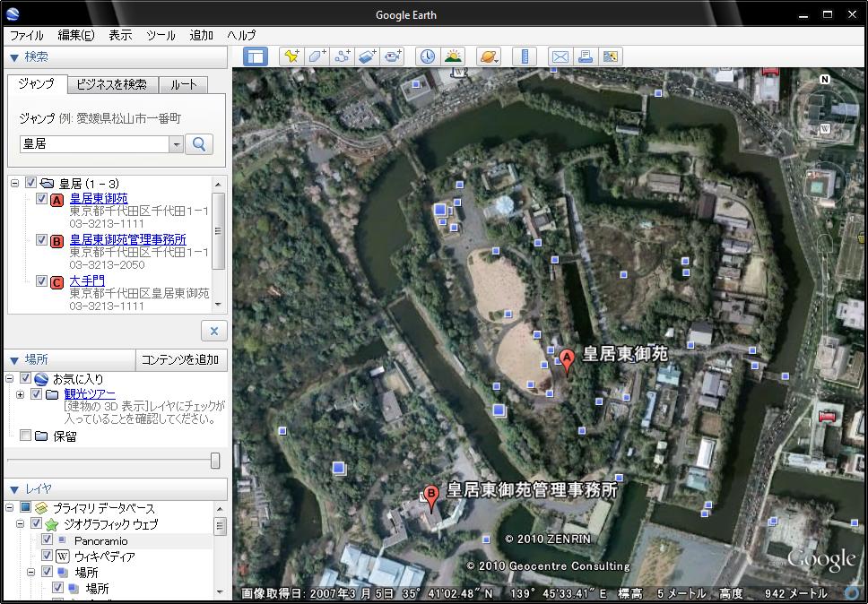Add a placemark with the pushpin icon
Viewport: 868px width, 604px height.
[x=291, y=56]
